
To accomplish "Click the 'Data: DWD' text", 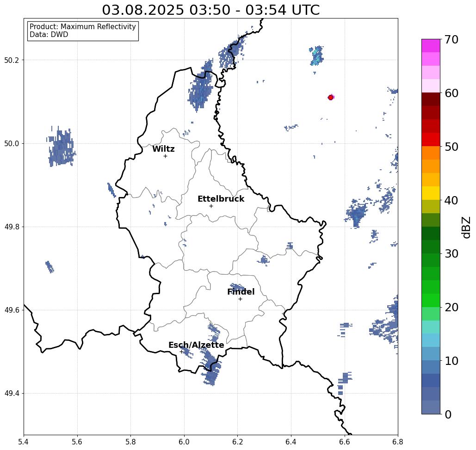I will (x=49, y=35).
